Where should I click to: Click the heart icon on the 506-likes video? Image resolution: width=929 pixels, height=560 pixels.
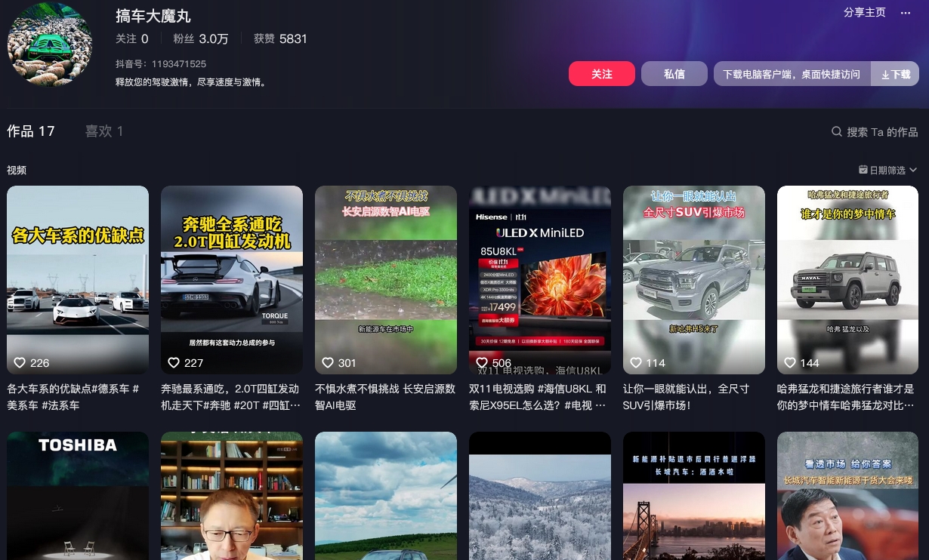(x=483, y=362)
